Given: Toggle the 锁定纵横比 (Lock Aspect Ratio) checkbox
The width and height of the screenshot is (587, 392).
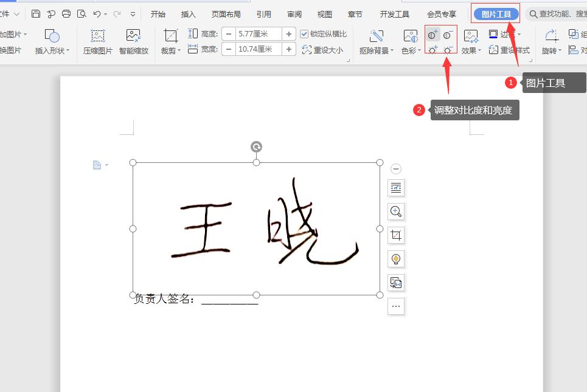Looking at the screenshot, I should click(x=305, y=33).
